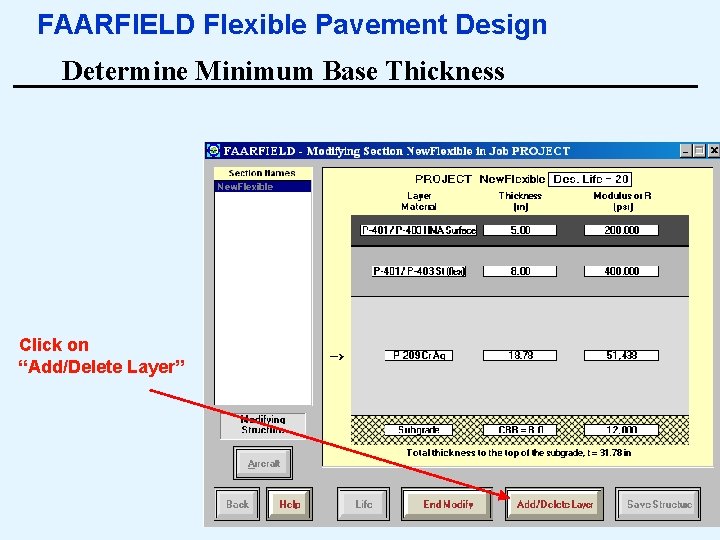
Task: Click the Aircraft button
Action: point(263,463)
